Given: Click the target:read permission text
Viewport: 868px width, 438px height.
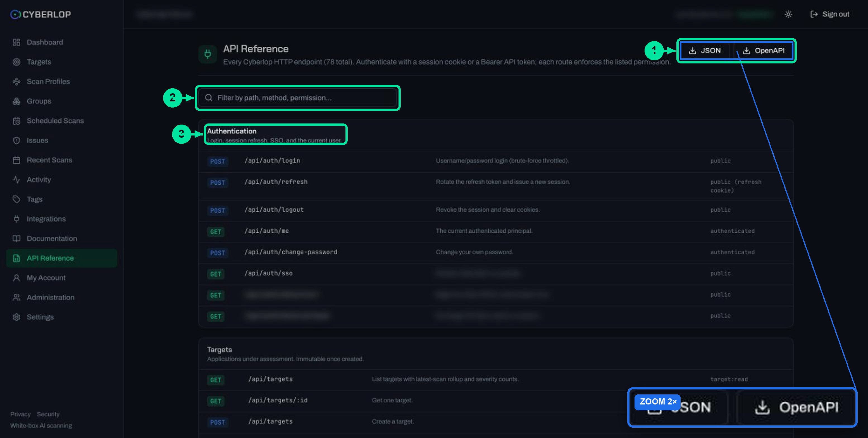Looking at the screenshot, I should pyautogui.click(x=729, y=379).
